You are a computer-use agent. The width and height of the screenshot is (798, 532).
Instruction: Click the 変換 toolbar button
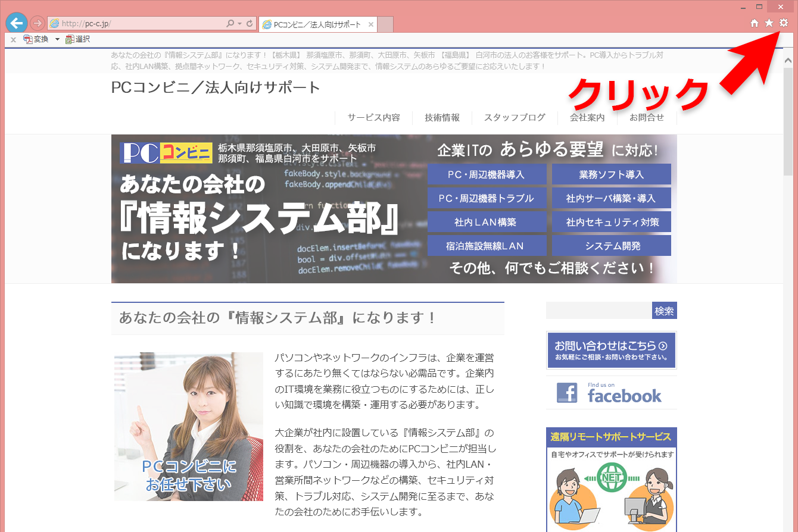36,39
